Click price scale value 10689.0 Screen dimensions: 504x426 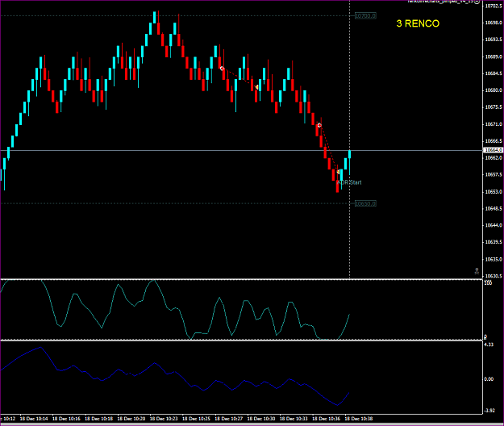(494, 56)
